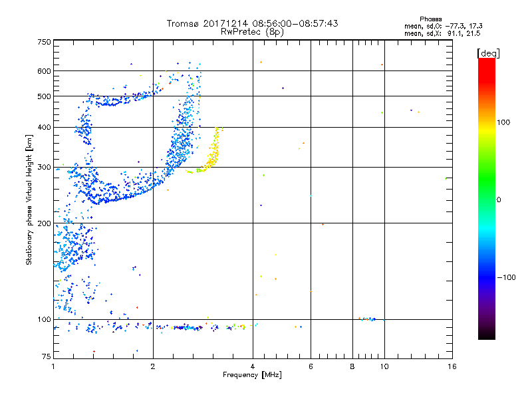Click the 'Stationary phase Virtual Height [km]' axis label
The width and height of the screenshot is (532, 399).
29,199
